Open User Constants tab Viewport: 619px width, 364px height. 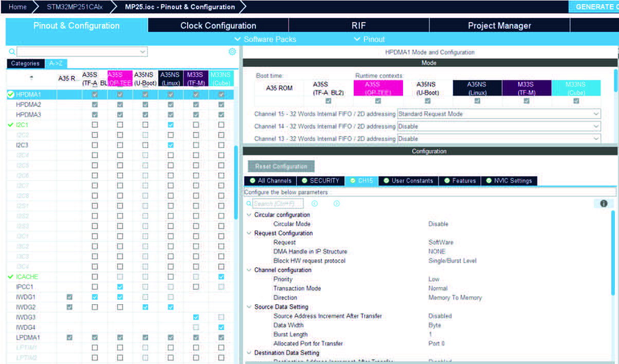point(408,180)
